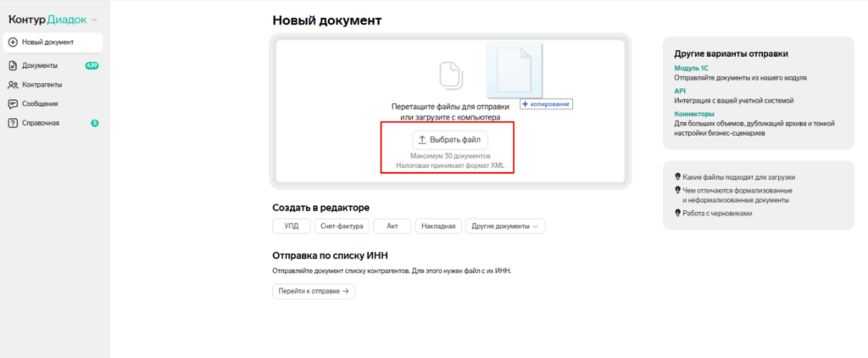Click the Сообщения chat bubble icon

[13, 103]
